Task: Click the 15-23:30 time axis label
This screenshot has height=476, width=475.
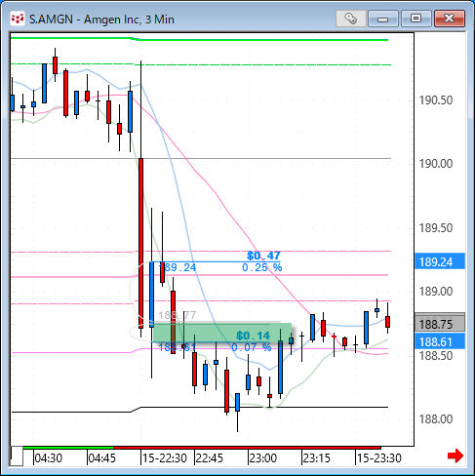Action: click(x=379, y=458)
